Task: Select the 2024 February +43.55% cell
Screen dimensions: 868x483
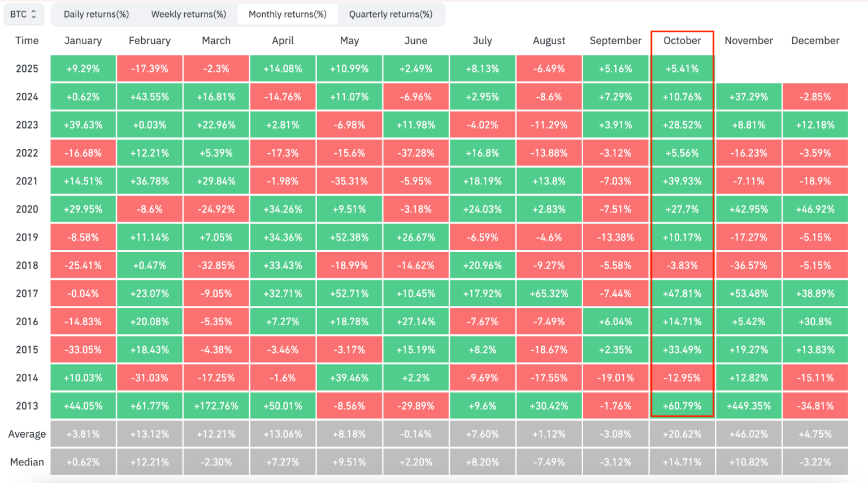Action: click(x=150, y=97)
